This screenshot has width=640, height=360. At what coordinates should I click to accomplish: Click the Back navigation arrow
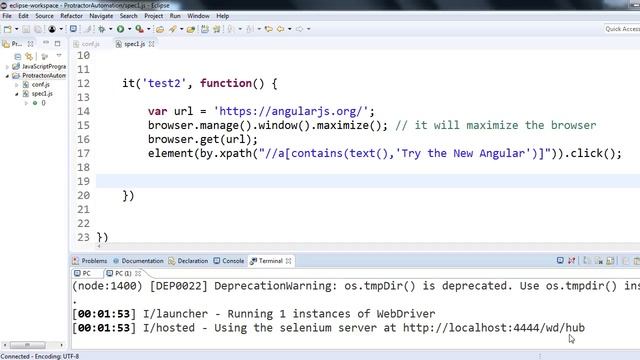(280, 29)
